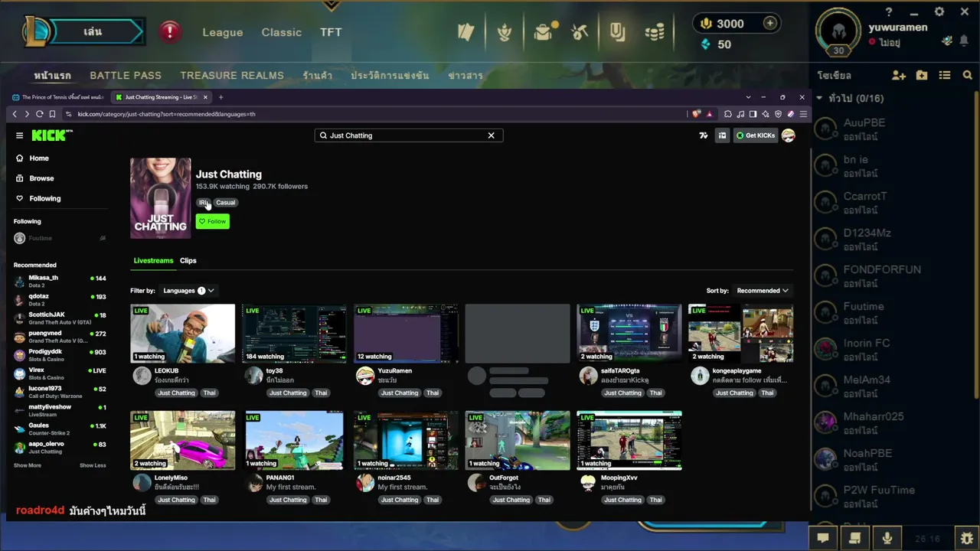Open the หน้าแรก home menu item
Viewport: 980px width, 551px height.
point(53,76)
